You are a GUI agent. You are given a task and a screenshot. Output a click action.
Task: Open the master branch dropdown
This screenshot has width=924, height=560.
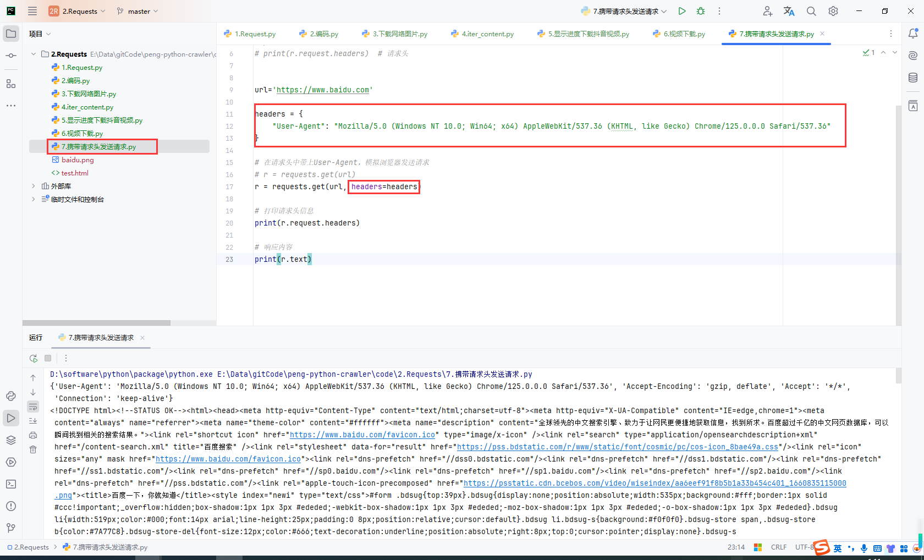point(137,11)
